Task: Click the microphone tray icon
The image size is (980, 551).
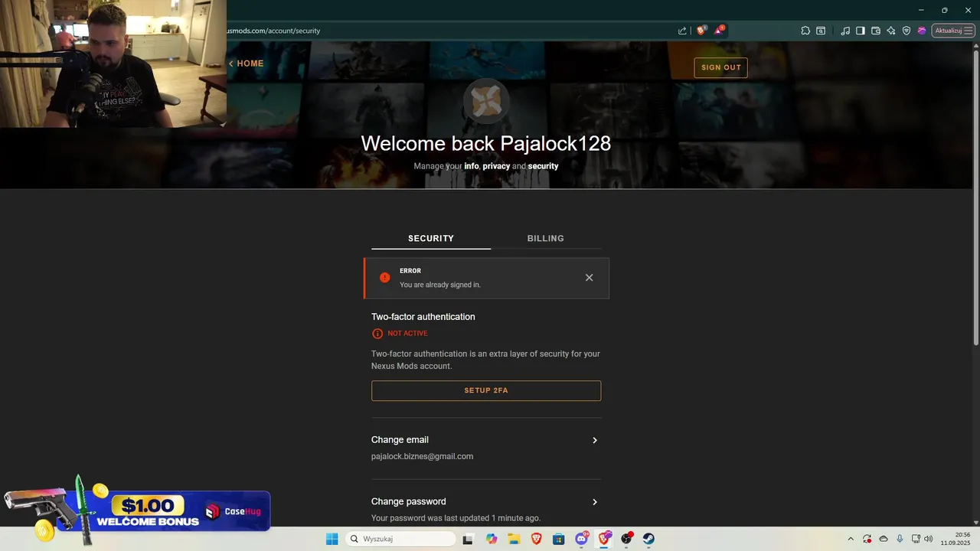Action: click(x=900, y=539)
